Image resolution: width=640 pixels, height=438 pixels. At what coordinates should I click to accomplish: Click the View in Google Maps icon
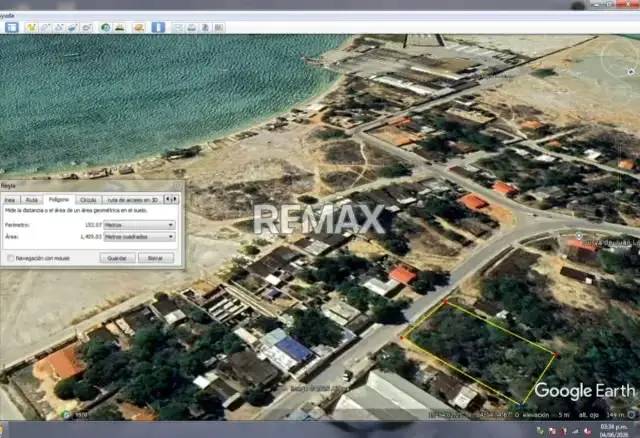click(x=219, y=27)
